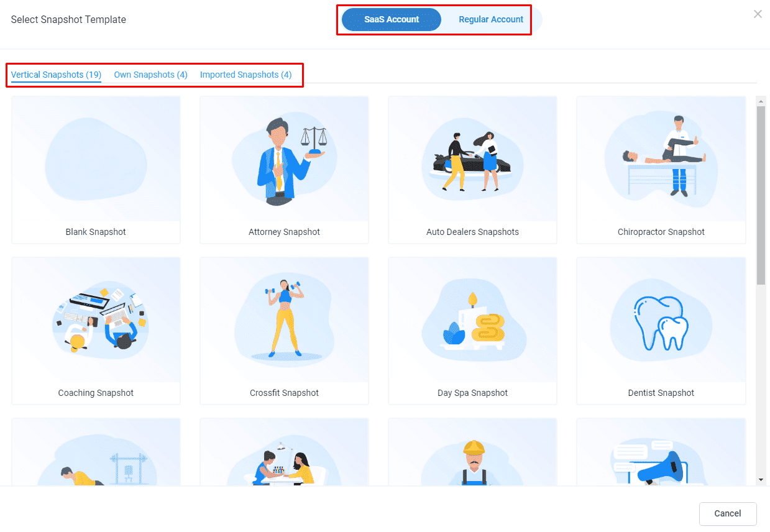The width and height of the screenshot is (770, 532).
Task: Click the scrollbar down arrow
Action: [761, 480]
